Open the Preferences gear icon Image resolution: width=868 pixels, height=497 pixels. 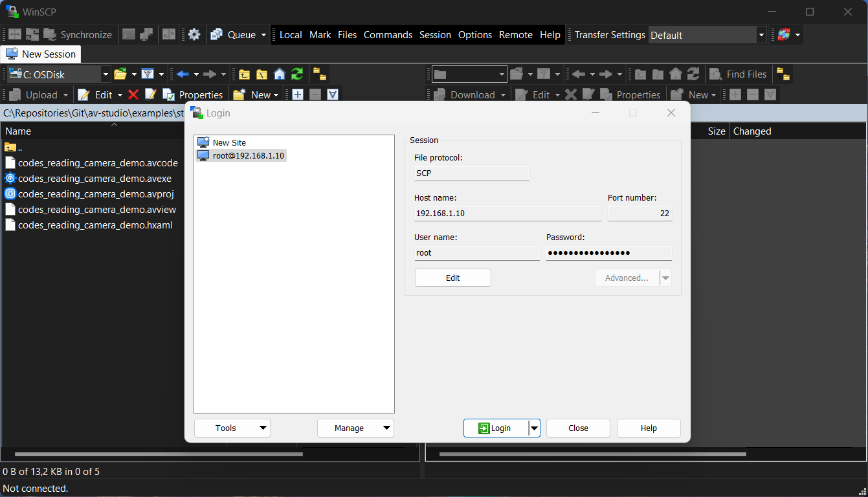coord(194,35)
